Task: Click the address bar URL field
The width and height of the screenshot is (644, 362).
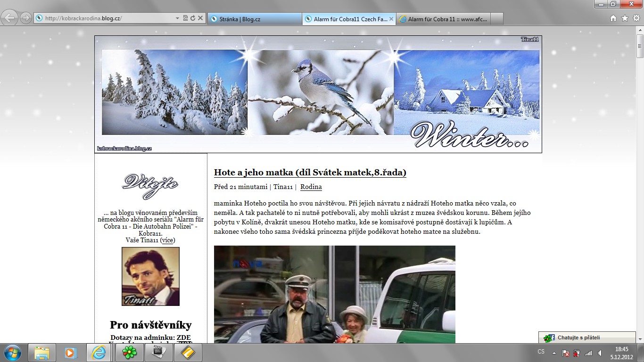Action: coord(108,18)
